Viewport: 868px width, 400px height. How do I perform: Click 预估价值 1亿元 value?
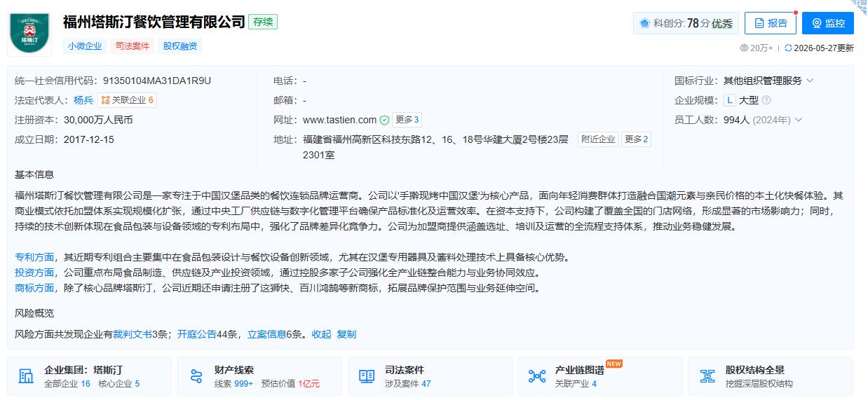(x=290, y=384)
